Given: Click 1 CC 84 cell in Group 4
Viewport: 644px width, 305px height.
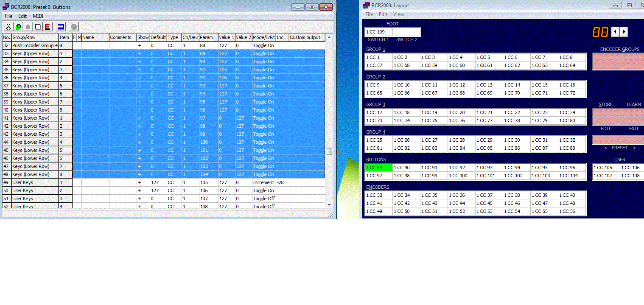Looking at the screenshot, I should pyautogui.click(x=462, y=148).
